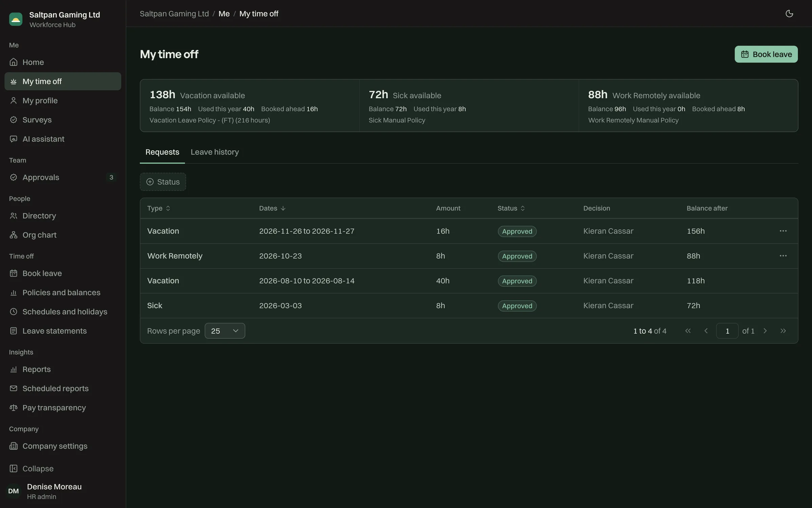Click Scheduled reports envelope icon
The image size is (812, 508).
coord(14,388)
